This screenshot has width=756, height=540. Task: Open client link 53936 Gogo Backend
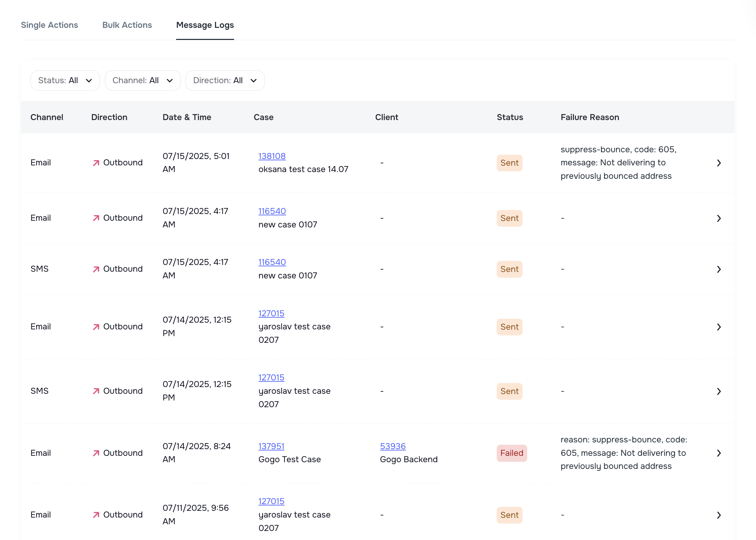(x=393, y=446)
